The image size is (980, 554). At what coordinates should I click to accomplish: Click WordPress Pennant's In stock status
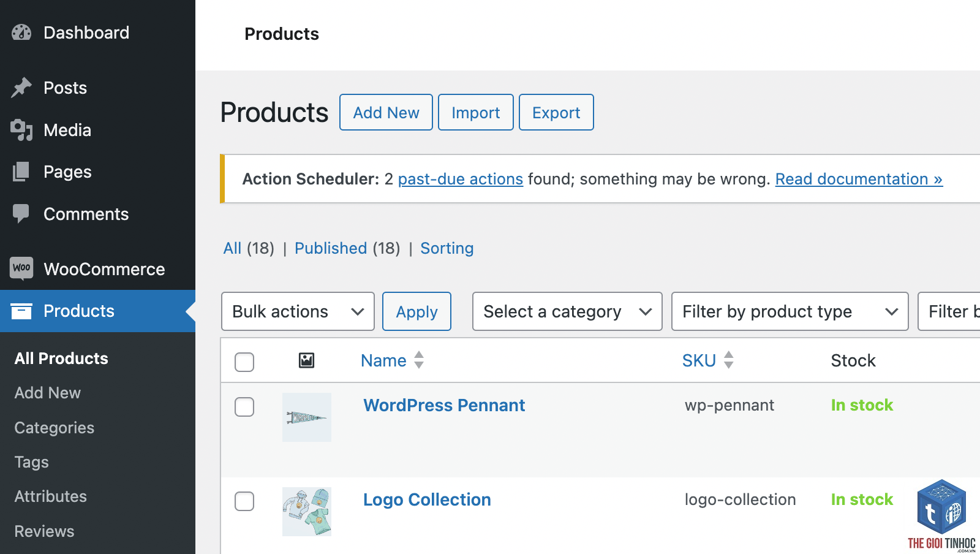(x=862, y=405)
